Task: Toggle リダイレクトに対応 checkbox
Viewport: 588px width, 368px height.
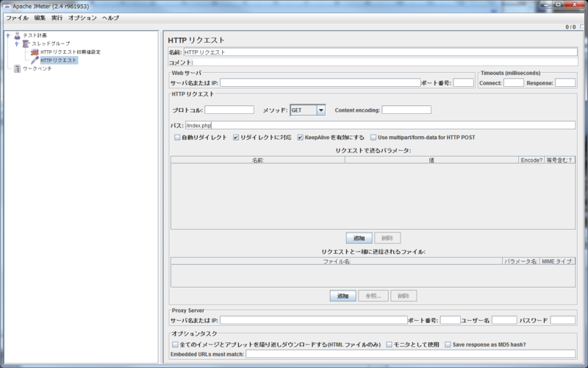Action: pyautogui.click(x=236, y=138)
